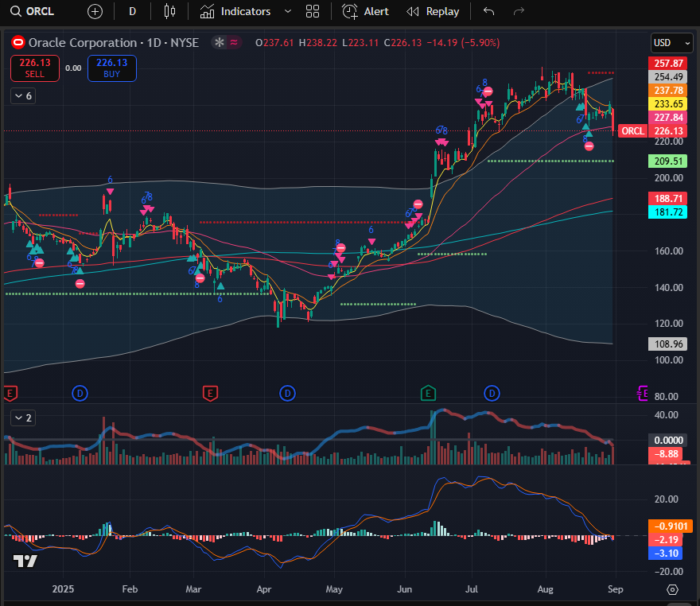
Task: Collapse the 2 indicators legend in lower pane
Action: [23, 418]
